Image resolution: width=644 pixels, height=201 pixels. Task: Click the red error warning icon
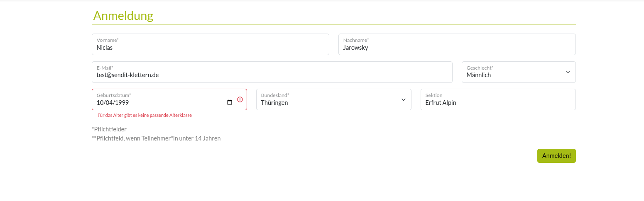240,99
